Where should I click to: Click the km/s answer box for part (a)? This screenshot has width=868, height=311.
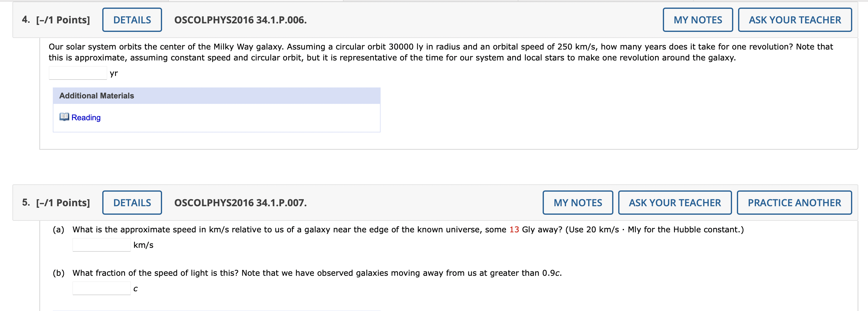(101, 245)
